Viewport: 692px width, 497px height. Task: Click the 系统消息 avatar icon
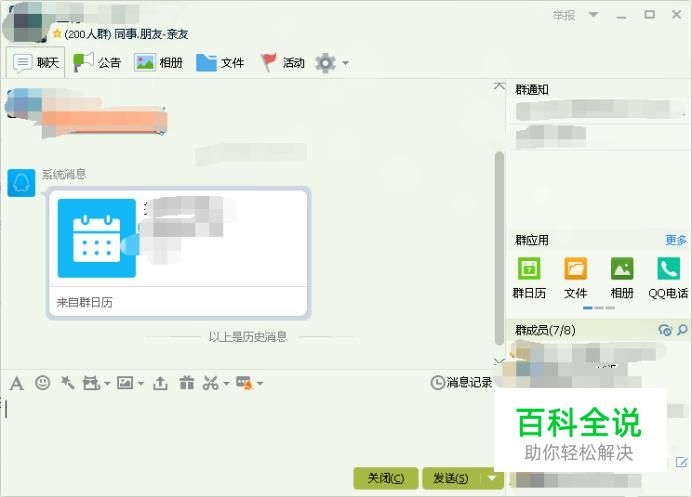click(x=21, y=183)
